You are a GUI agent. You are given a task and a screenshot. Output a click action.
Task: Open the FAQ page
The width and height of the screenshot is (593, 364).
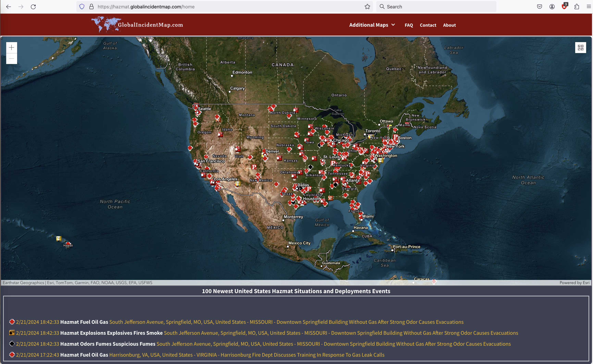[409, 25]
